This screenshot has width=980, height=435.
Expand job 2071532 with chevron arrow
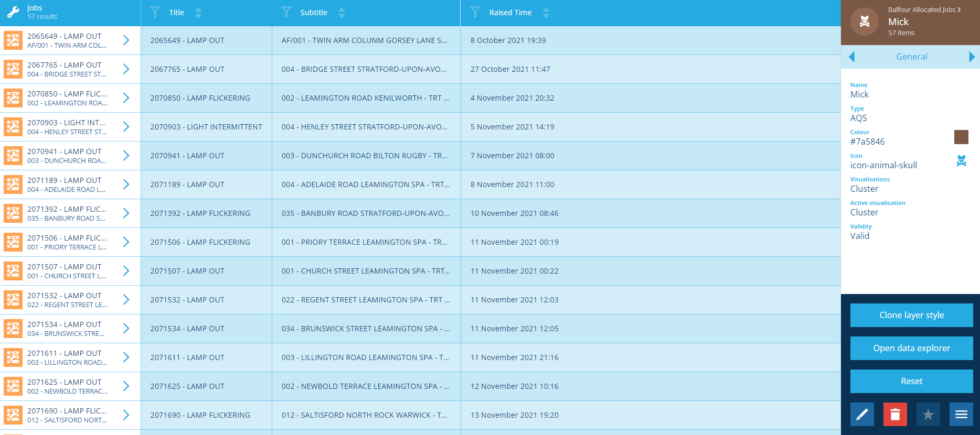coord(126,300)
